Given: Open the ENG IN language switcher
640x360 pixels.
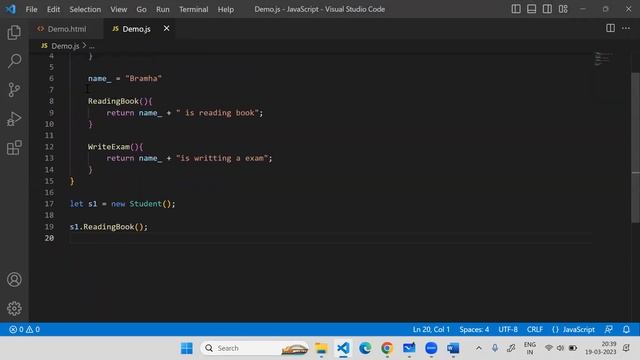Looking at the screenshot, I should point(530,348).
